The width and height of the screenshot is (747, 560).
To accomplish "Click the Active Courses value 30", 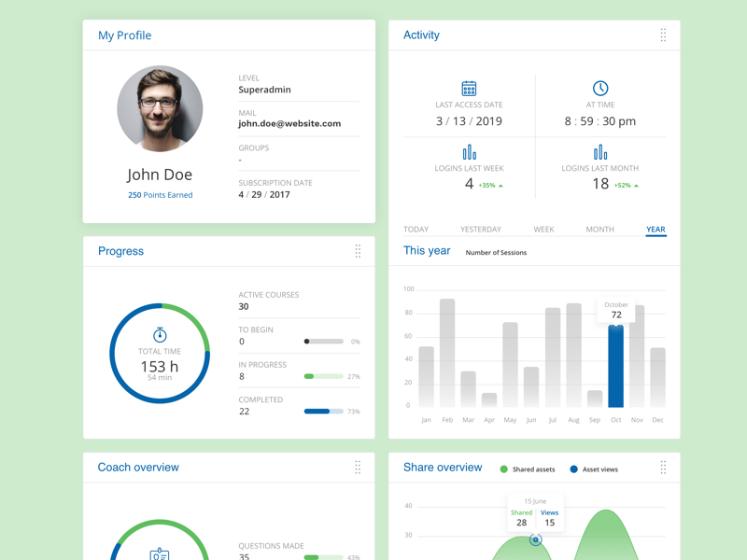I will pos(244,306).
